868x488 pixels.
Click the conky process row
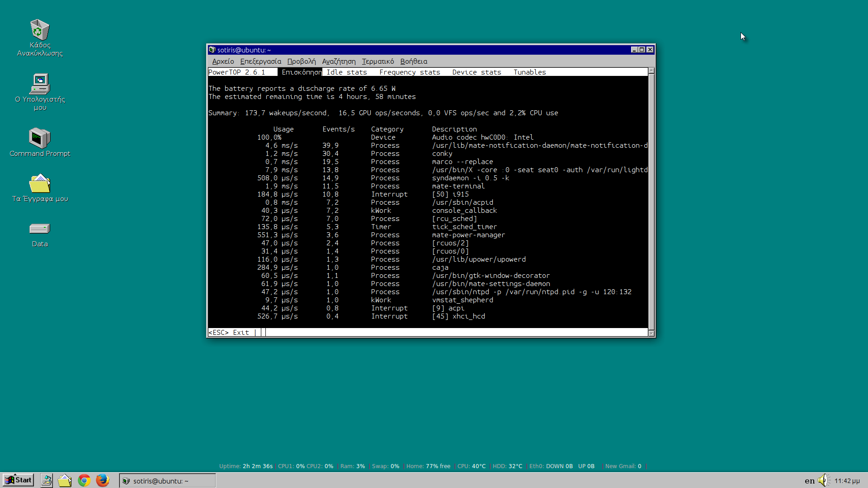pyautogui.click(x=428, y=154)
